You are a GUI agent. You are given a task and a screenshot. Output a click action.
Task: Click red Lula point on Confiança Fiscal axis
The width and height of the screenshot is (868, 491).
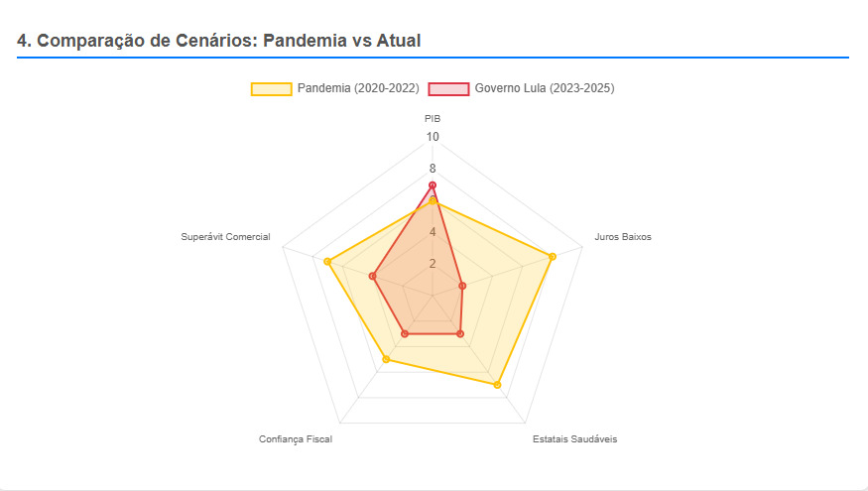point(404,334)
